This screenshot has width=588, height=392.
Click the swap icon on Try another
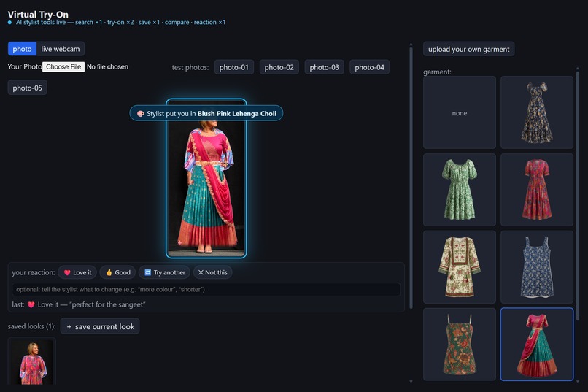(148, 273)
